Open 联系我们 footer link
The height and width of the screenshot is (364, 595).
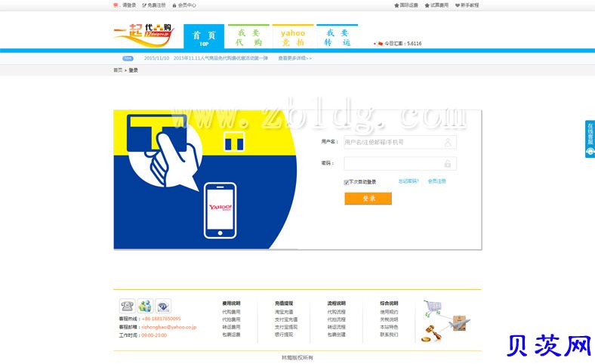tap(389, 335)
